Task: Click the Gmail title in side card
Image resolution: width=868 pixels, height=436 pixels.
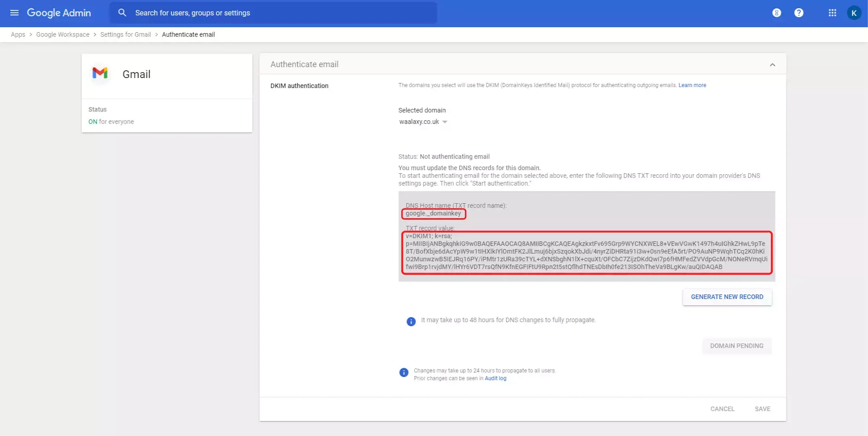Action: click(136, 74)
